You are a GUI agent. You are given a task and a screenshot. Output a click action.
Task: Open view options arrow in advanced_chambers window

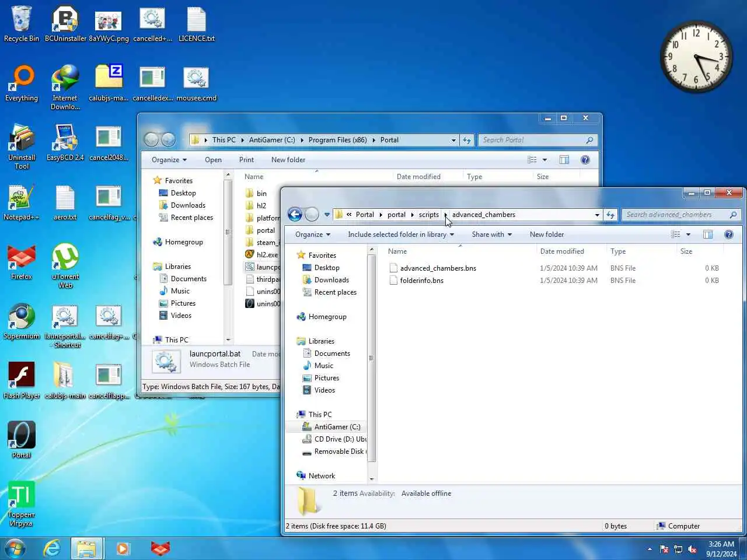coord(688,235)
